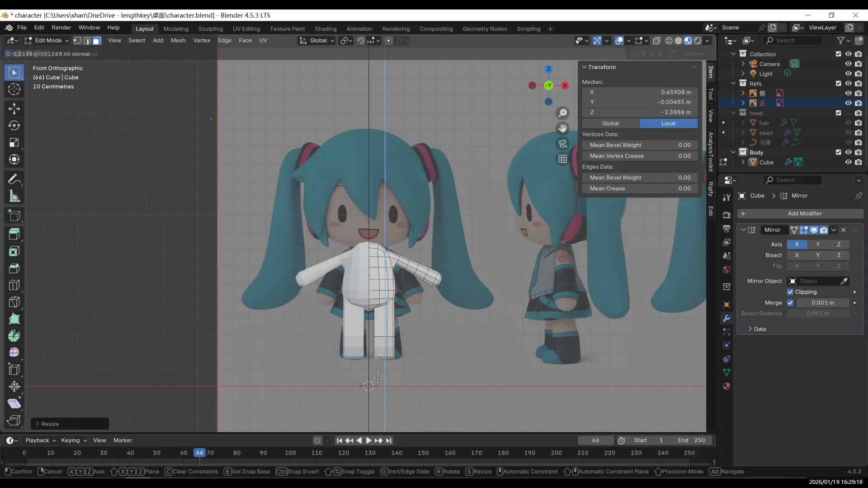Select the Move tool in toolbar
Viewport: 868px width, 488px height.
click(14, 108)
